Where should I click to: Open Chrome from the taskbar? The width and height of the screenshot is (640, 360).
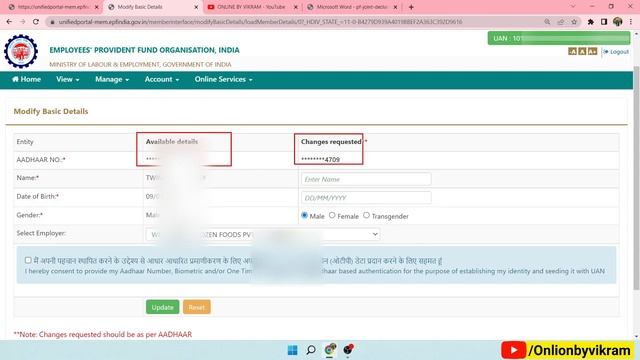pos(330,350)
